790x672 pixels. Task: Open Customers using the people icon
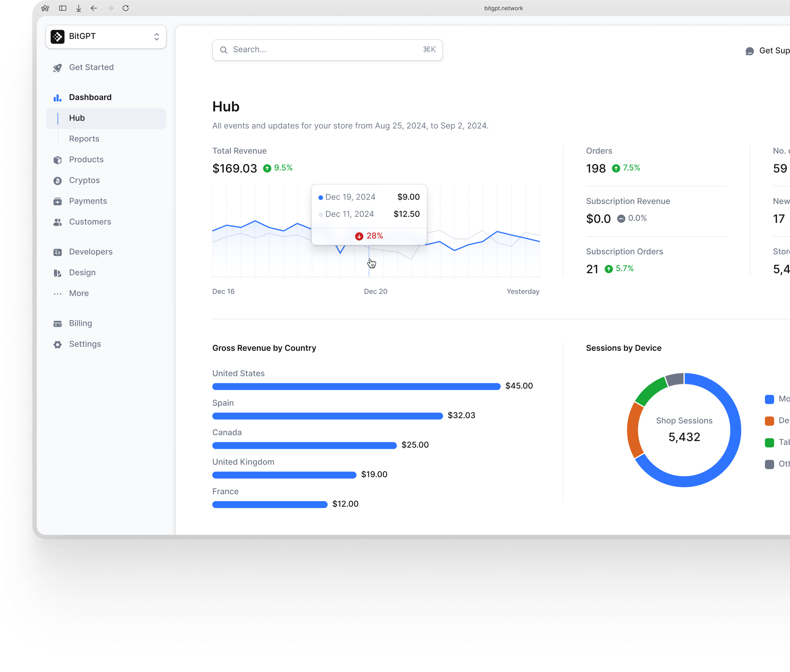click(57, 222)
